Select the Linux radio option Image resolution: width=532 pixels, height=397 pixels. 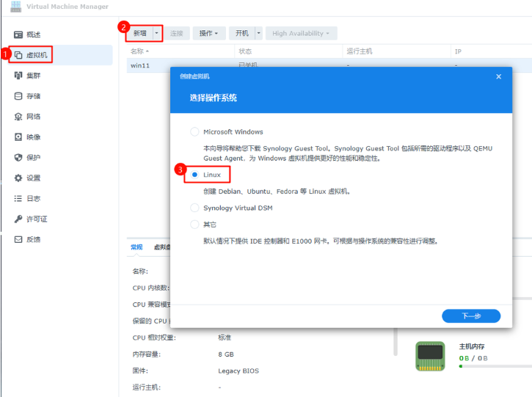(x=194, y=175)
